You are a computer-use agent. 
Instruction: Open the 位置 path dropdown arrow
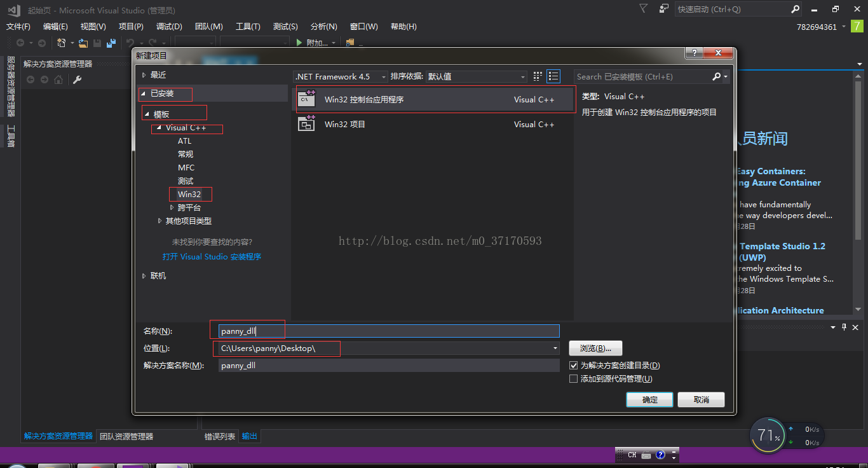point(555,348)
